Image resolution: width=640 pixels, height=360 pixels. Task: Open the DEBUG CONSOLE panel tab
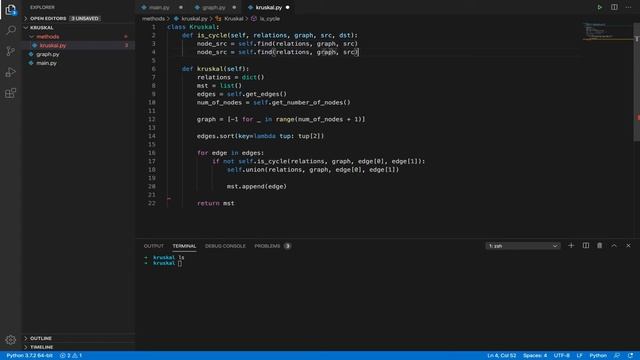[x=225, y=246]
